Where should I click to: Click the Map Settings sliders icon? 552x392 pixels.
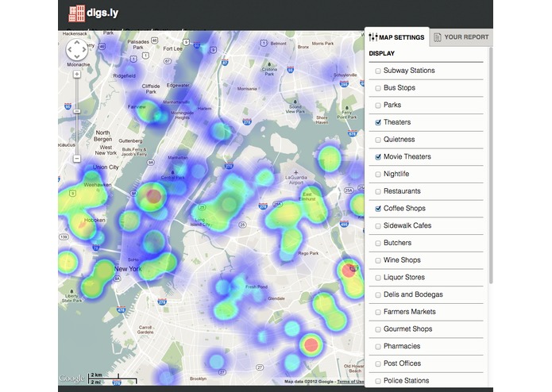coord(373,37)
